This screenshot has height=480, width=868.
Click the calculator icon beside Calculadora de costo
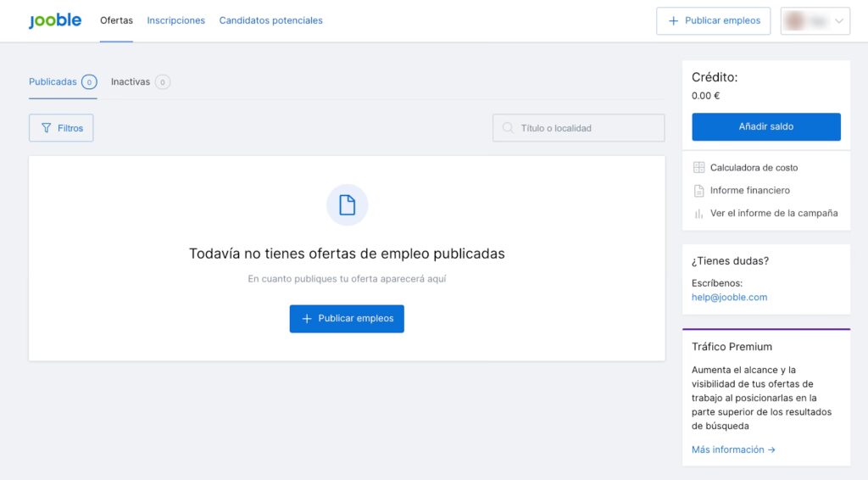(x=698, y=168)
